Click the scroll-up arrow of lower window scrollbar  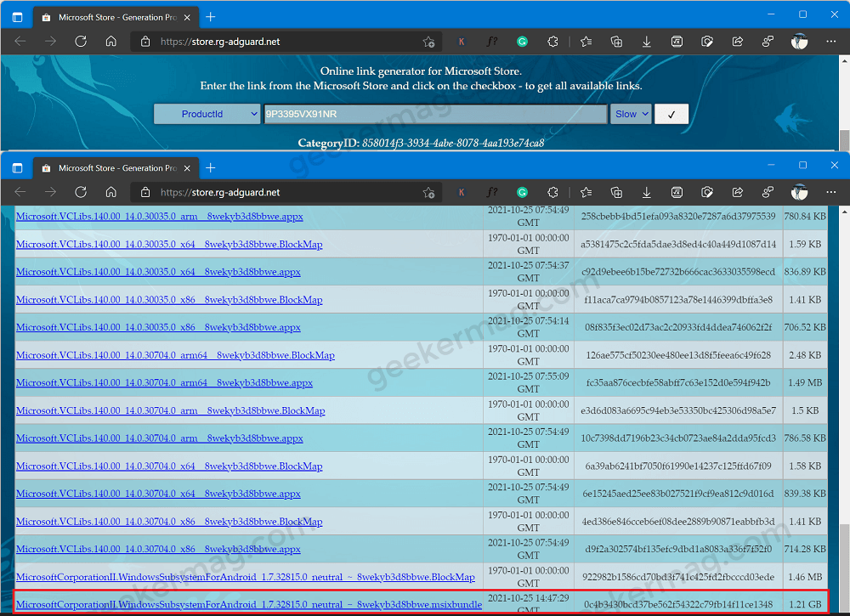tap(844, 212)
